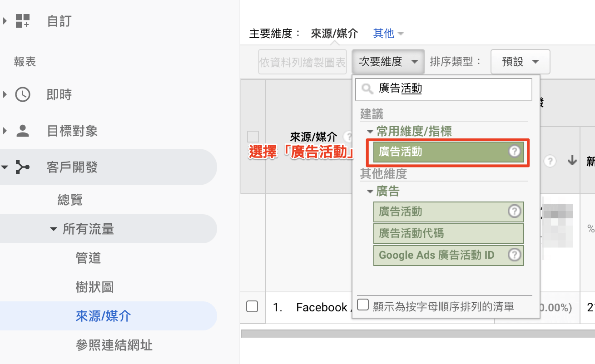Click the search magnifier icon in dimension box

coord(367,89)
